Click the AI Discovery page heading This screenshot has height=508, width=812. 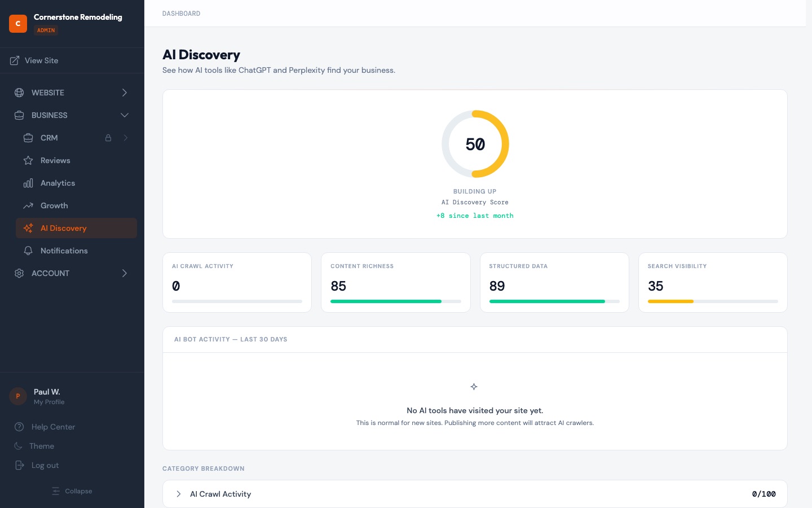(201, 55)
